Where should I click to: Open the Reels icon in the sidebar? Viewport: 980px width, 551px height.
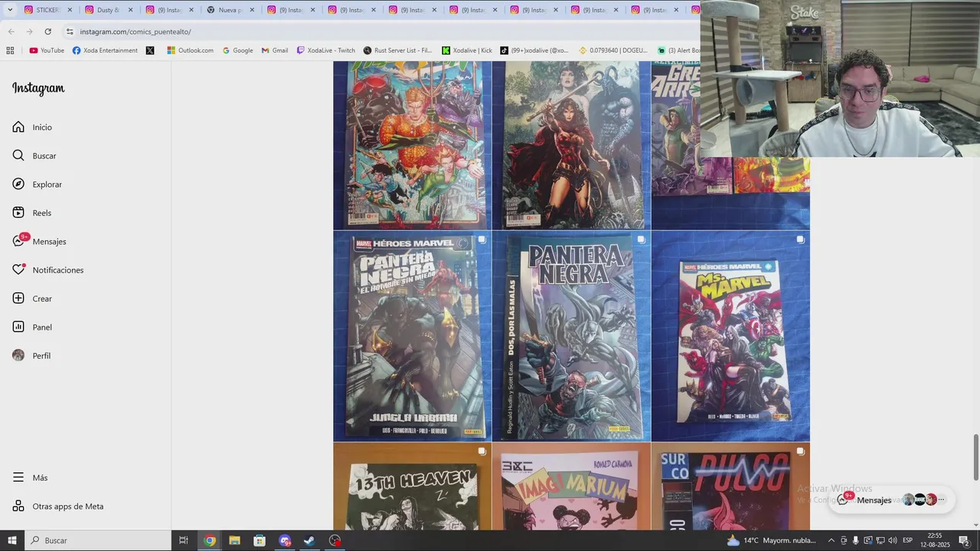(x=18, y=213)
